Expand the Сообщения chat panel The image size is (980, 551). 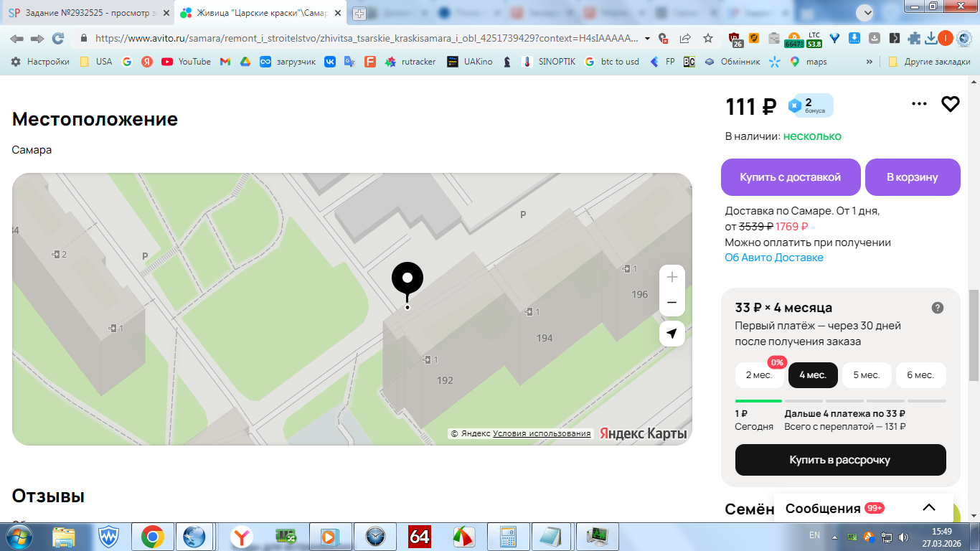pyautogui.click(x=929, y=508)
